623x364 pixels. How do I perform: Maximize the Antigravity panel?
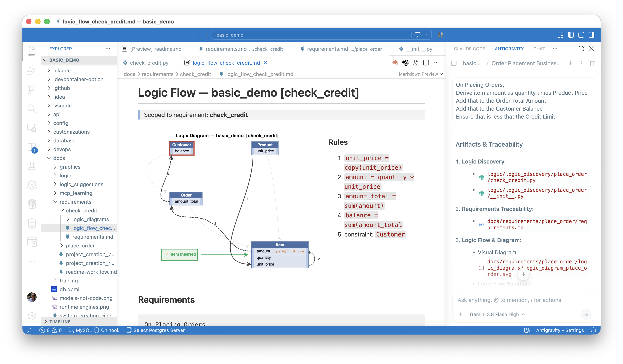(581, 49)
